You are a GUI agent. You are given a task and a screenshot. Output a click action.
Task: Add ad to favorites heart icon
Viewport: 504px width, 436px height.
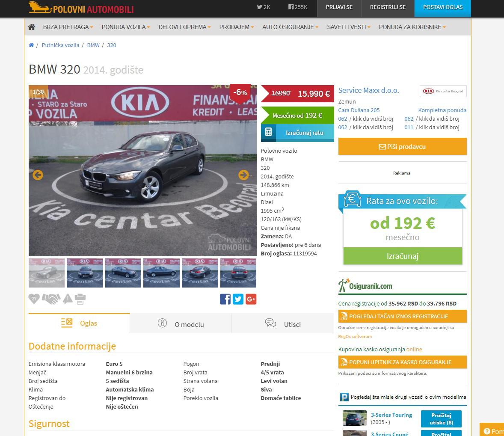34,299
